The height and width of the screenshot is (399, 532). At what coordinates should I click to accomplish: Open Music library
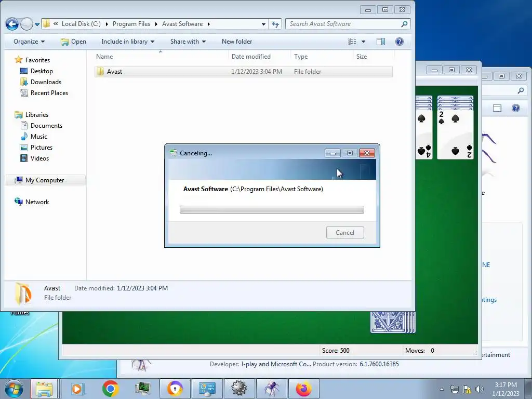(x=34, y=137)
